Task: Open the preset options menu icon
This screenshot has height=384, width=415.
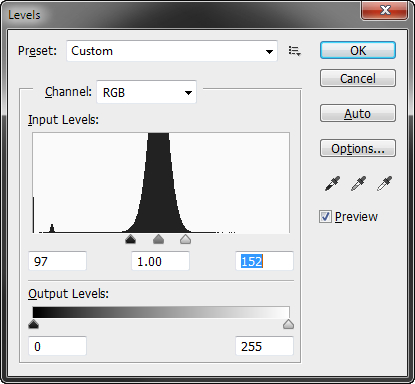Action: [x=295, y=51]
